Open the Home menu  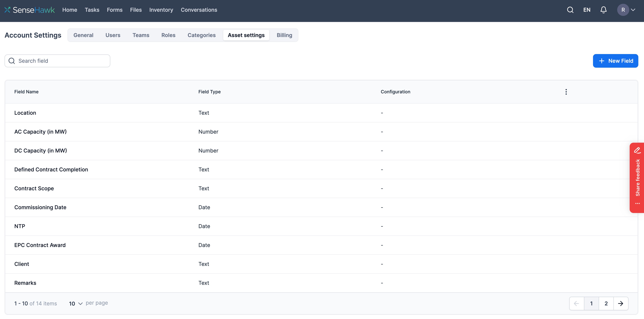coord(69,10)
